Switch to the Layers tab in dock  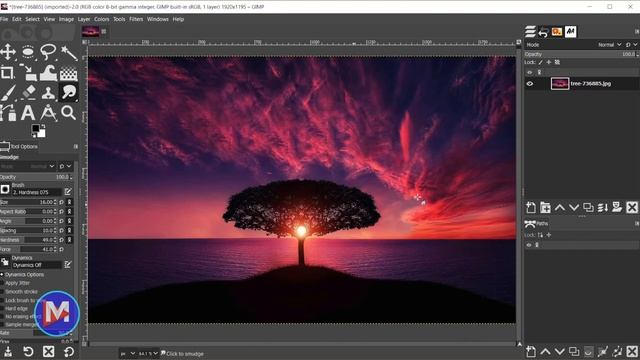coord(530,31)
